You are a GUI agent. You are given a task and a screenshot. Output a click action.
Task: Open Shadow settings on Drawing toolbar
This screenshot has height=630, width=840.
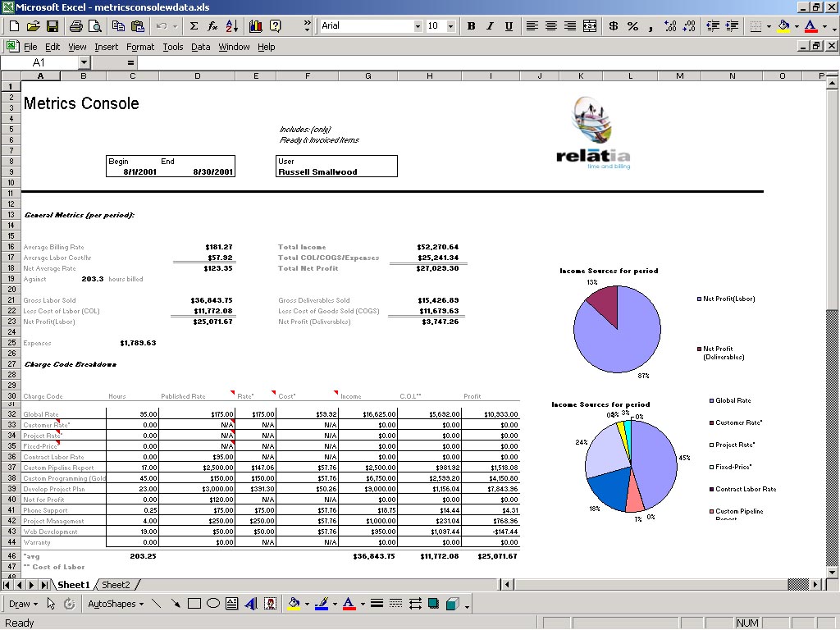click(433, 604)
